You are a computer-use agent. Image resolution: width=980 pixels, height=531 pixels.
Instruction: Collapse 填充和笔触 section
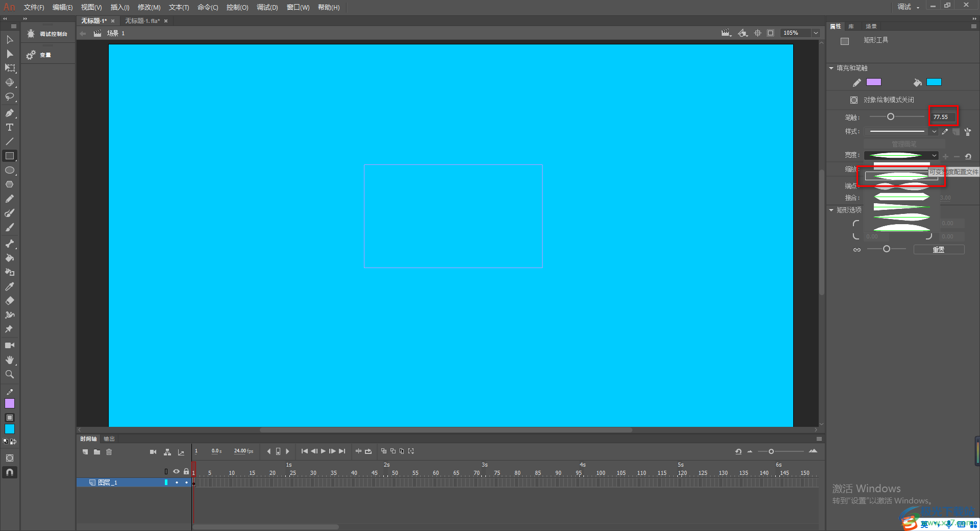(831, 68)
